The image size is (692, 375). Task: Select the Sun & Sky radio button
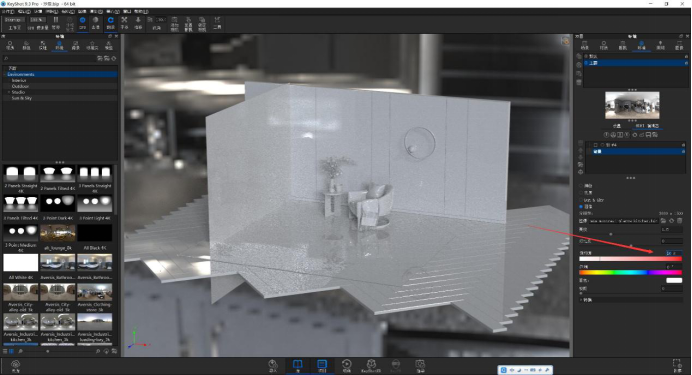[x=581, y=200]
